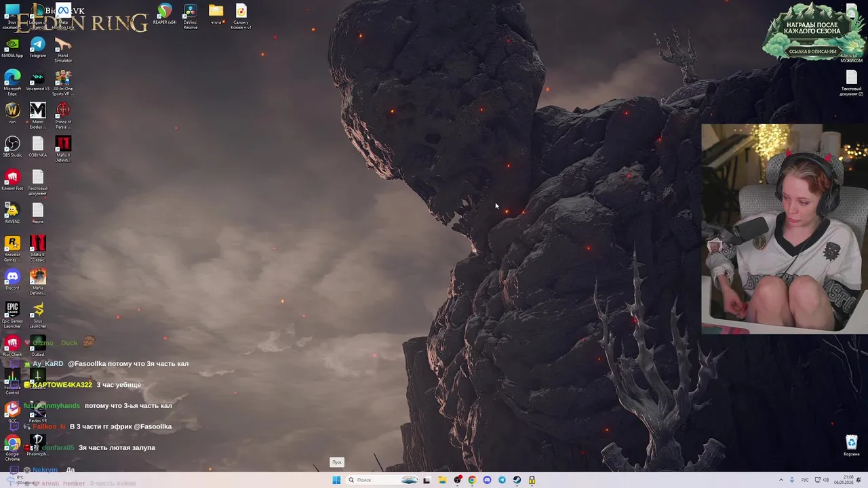This screenshot has width=868, height=488.
Task: Launch Phasmophobia from the desktop
Action: point(37,446)
